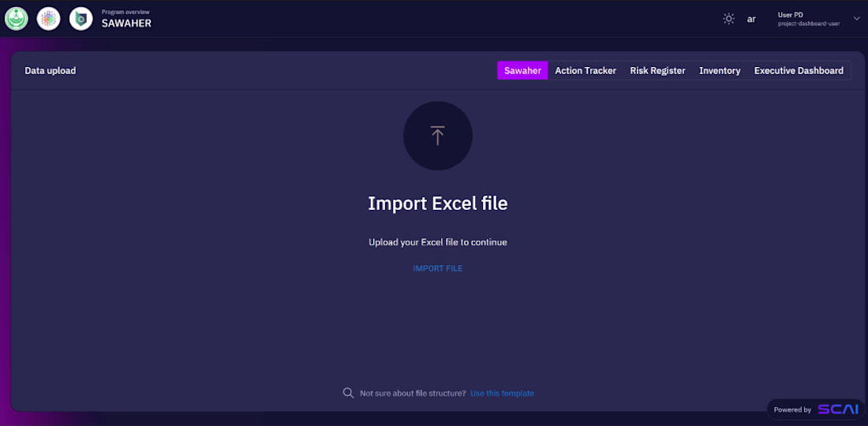Click the SCAI powered-by logo
The height and width of the screenshot is (426, 868).
click(838, 409)
